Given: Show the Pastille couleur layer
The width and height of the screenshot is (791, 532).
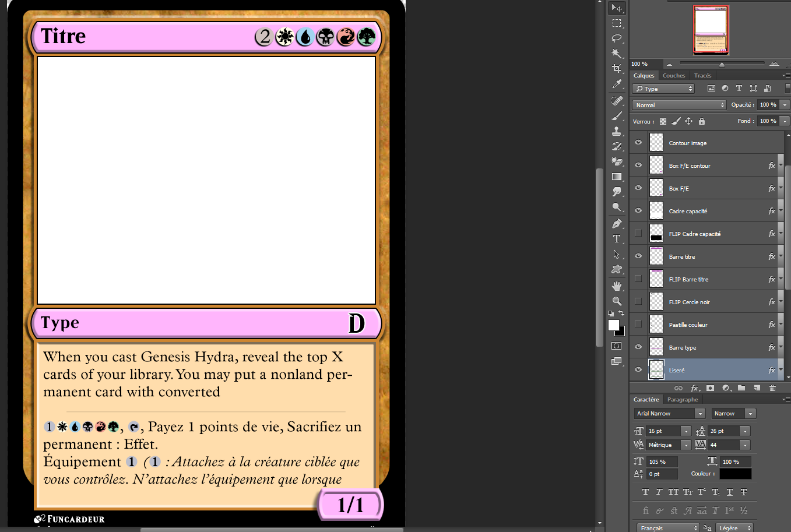Looking at the screenshot, I should click(x=638, y=325).
